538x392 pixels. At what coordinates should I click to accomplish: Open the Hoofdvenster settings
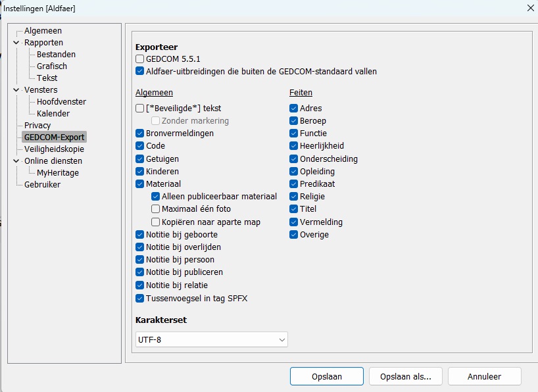(x=61, y=102)
